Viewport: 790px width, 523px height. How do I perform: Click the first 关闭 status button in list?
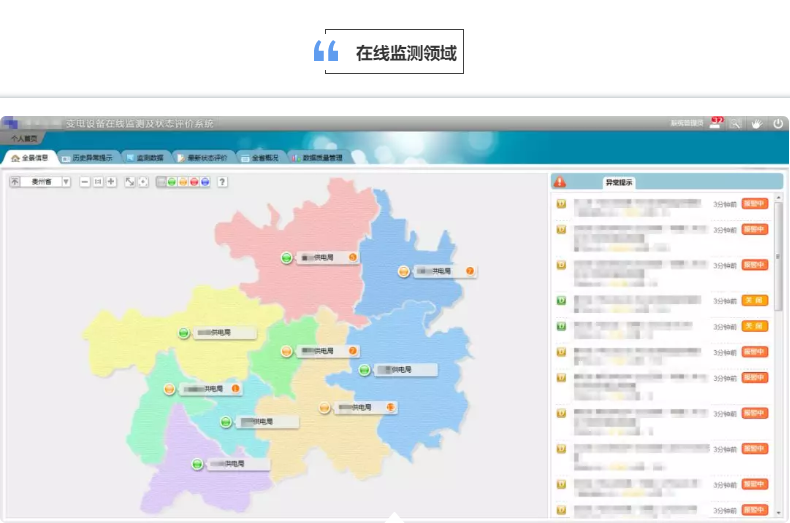click(754, 300)
